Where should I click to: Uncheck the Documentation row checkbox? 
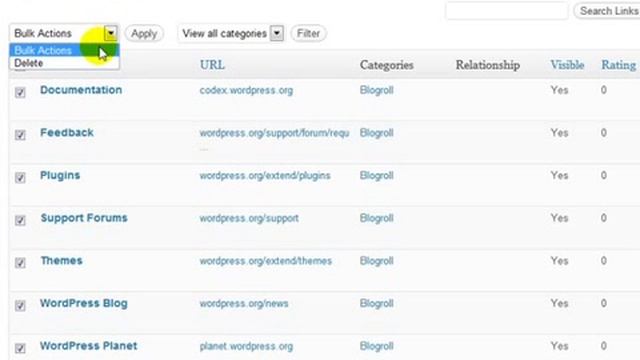pyautogui.click(x=20, y=93)
